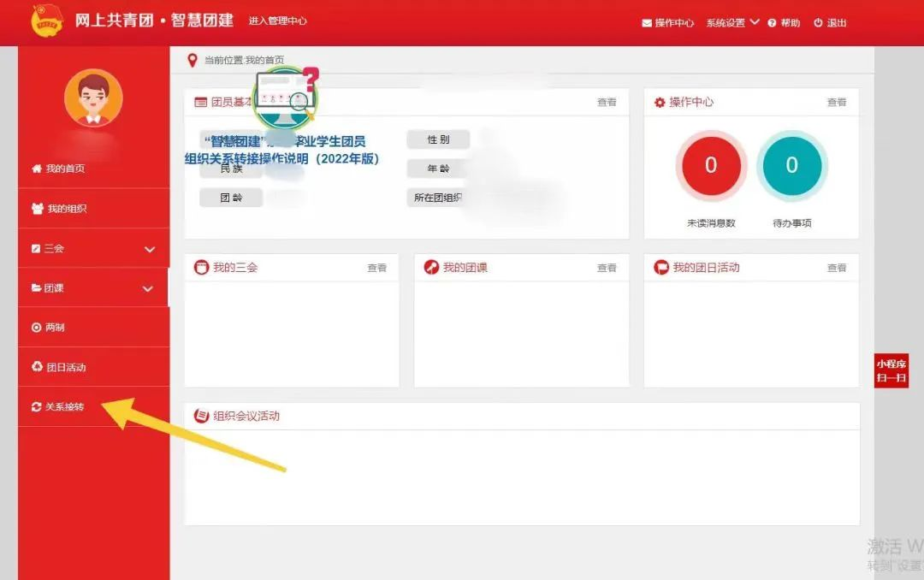Click 查看 in the 我的团日活动 panel
This screenshot has height=580, width=924.
point(837,269)
